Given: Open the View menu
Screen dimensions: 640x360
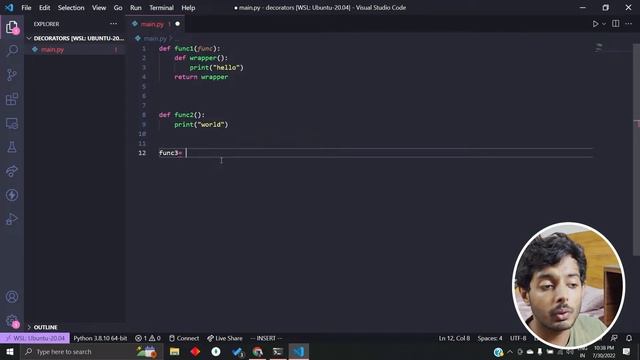Looking at the screenshot, I should [x=99, y=8].
